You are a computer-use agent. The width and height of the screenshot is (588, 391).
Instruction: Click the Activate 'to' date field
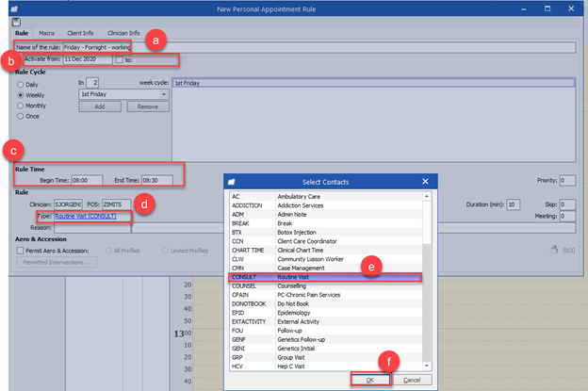click(x=159, y=59)
